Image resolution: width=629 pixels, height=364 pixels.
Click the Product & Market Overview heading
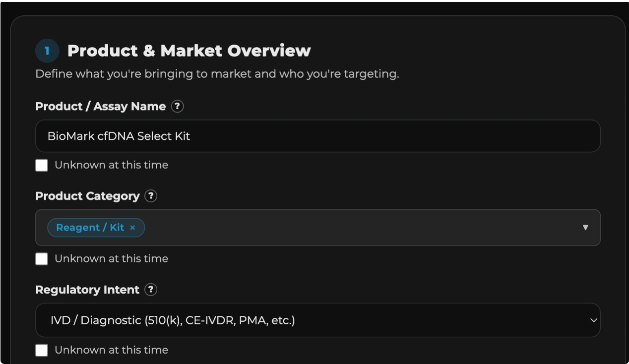click(189, 51)
